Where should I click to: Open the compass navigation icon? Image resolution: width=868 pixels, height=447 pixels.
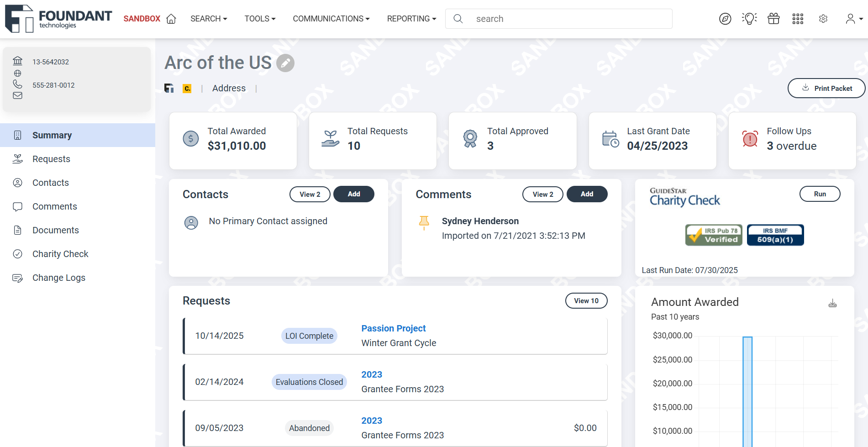pos(725,19)
